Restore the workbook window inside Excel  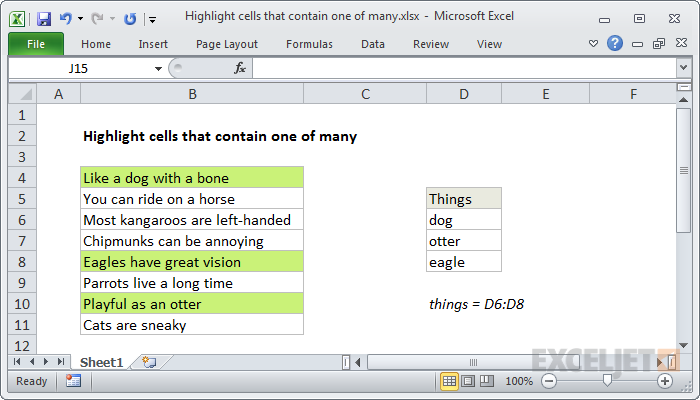(659, 43)
